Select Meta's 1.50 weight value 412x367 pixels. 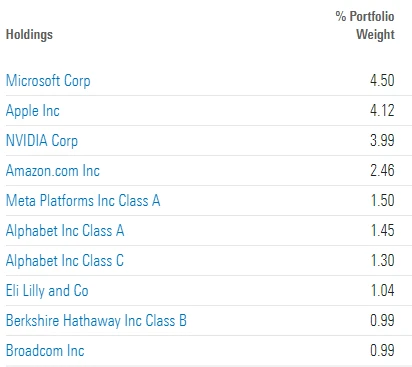point(383,200)
